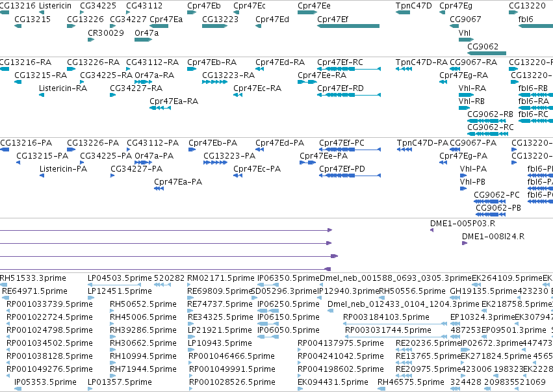
Task: Select protein Cpr47Ef-PD label
Action: [342, 169]
